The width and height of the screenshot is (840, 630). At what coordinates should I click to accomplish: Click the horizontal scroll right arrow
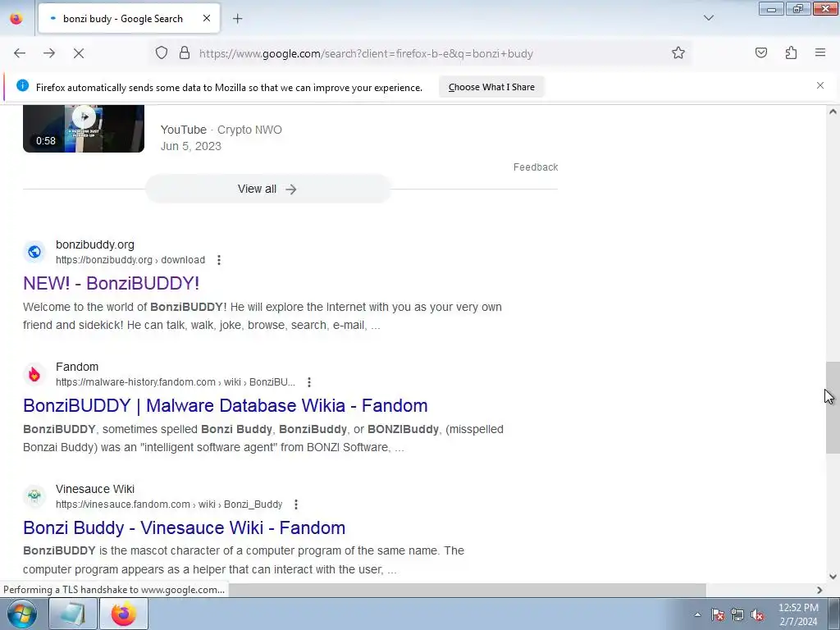coord(819,590)
